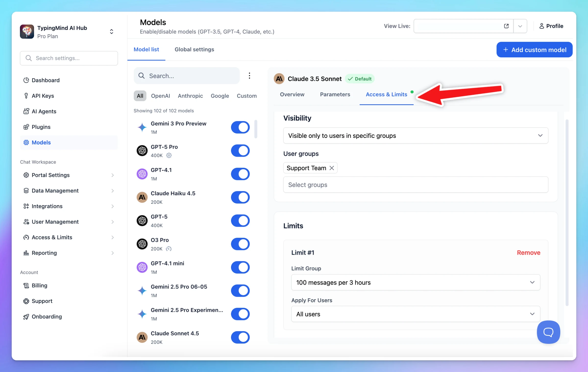Viewport: 588px width, 372px height.
Task: Open the Parameters tab
Action: coord(335,94)
